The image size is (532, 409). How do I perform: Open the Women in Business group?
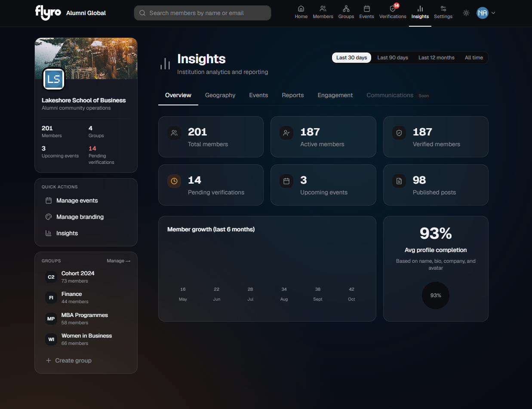coord(86,339)
